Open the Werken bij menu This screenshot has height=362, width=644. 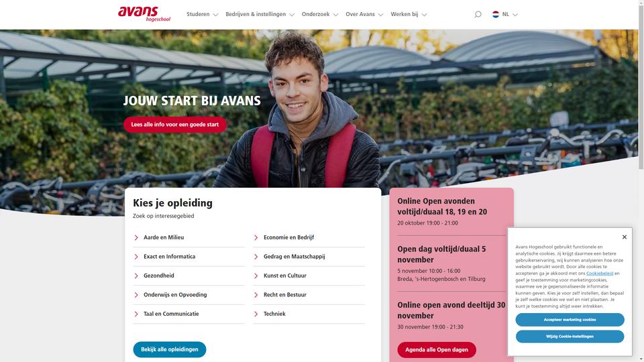click(409, 14)
